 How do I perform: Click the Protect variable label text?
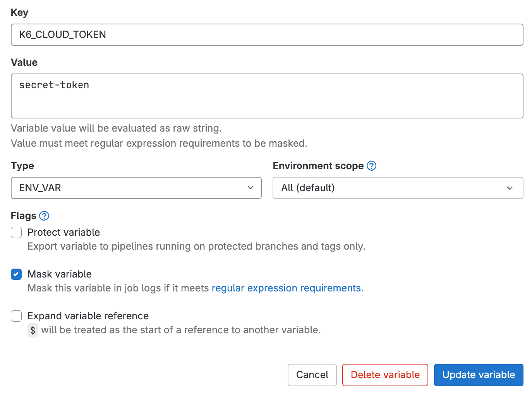pos(63,232)
